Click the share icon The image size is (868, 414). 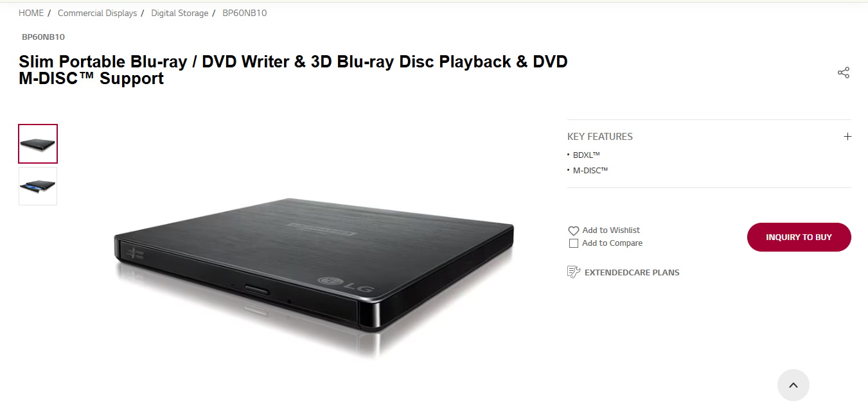(844, 73)
